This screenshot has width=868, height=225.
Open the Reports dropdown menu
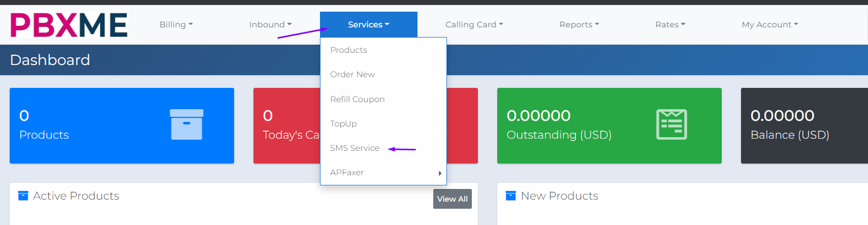[579, 24]
